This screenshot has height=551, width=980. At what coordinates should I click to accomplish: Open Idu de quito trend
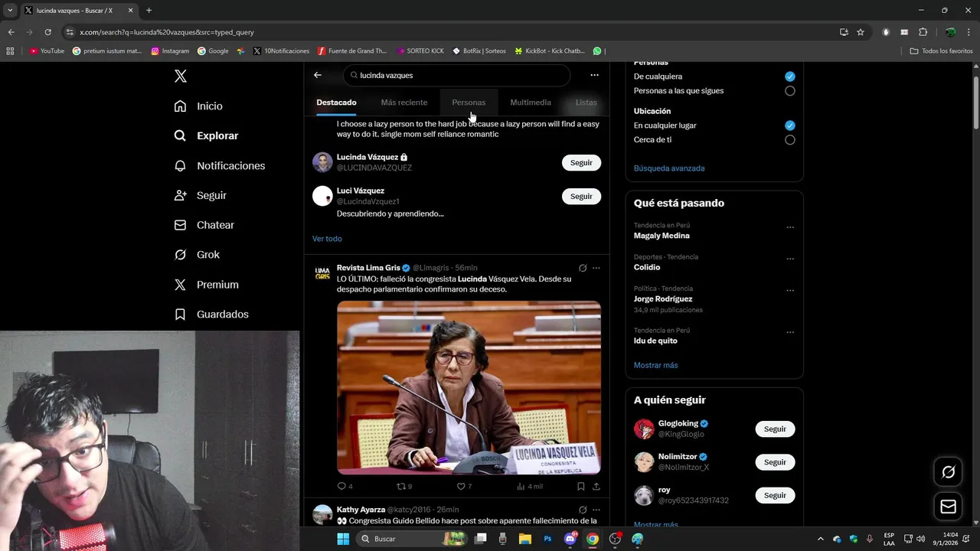click(x=655, y=341)
